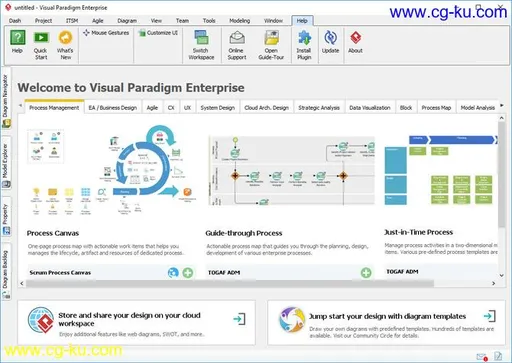Switch to the UX tab

point(188,107)
